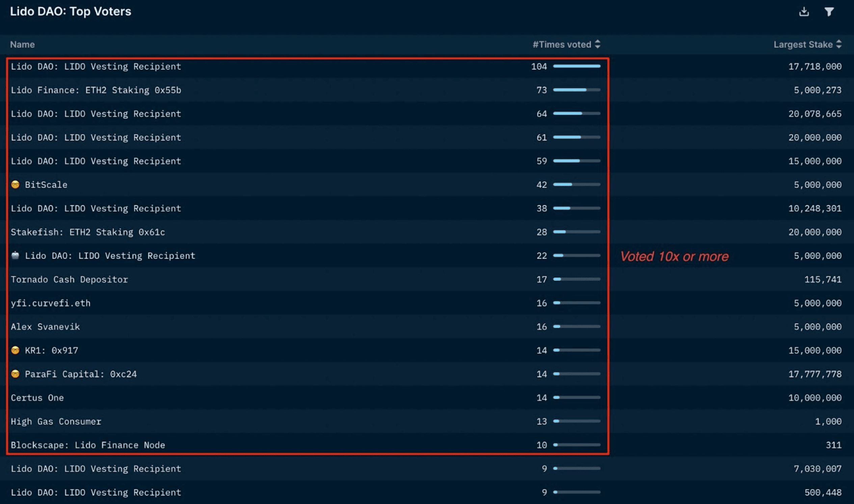Click the robot icon beside Vesting Recipient
854x504 pixels.
(15, 255)
